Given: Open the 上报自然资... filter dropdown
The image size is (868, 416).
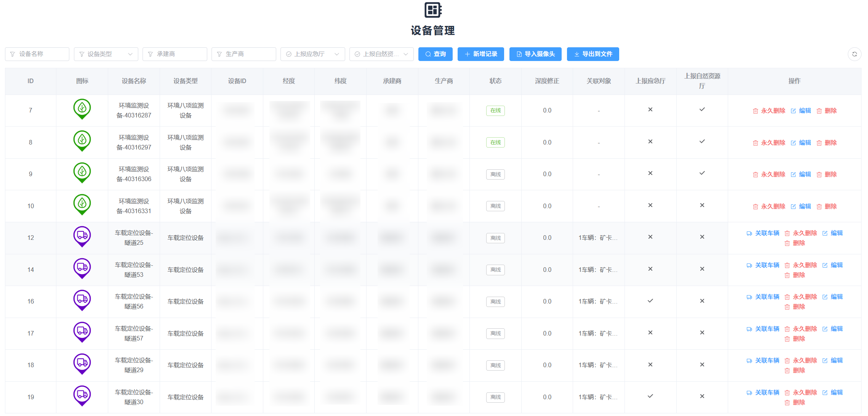Looking at the screenshot, I should pos(381,54).
